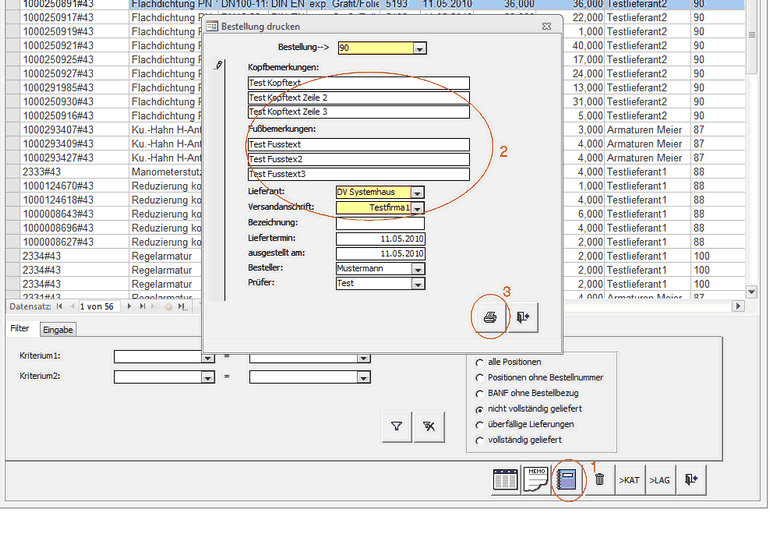Click the blue notebook order print icon
This screenshot has width=770, height=552.
tap(569, 480)
